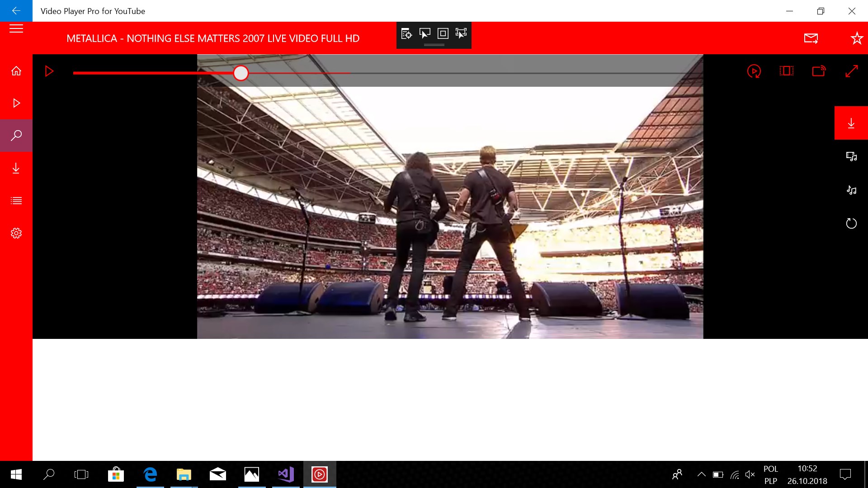
Task: Show hidden system tray icons
Action: 701,474
